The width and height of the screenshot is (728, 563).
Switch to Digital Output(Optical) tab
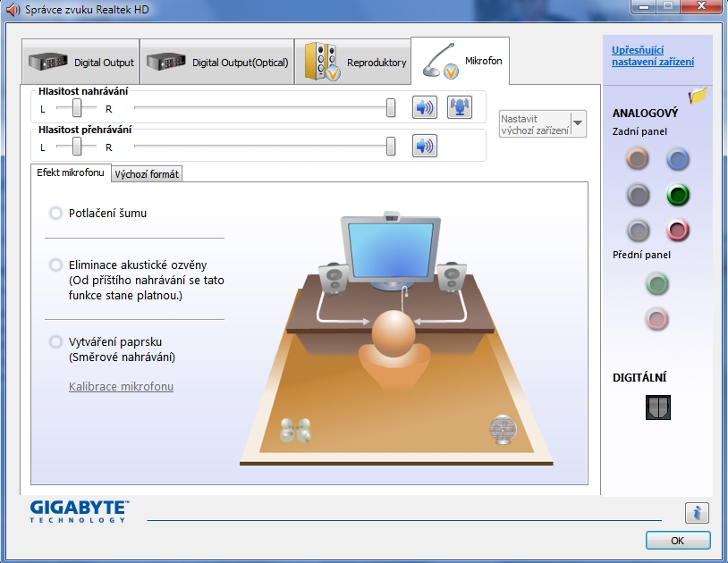[x=216, y=63]
